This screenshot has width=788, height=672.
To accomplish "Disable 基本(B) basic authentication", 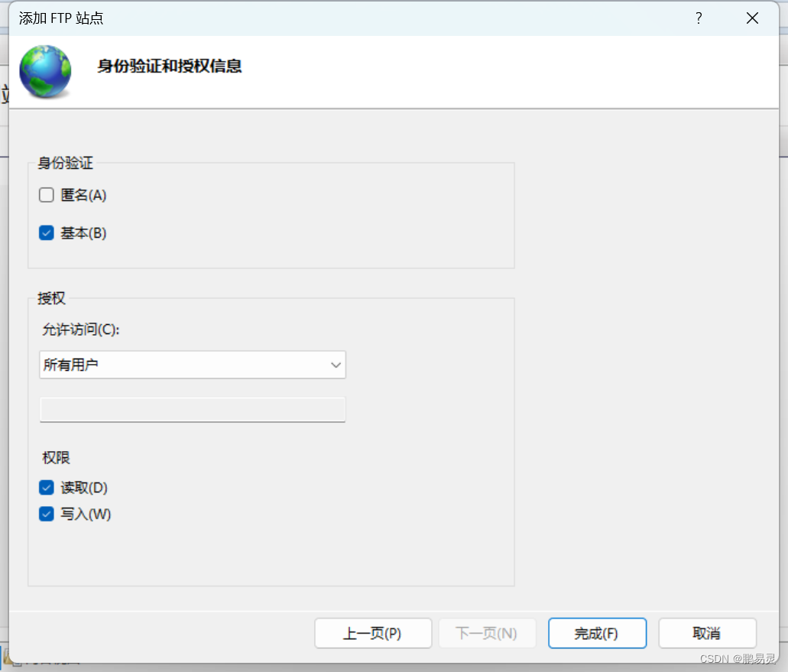I will pyautogui.click(x=46, y=232).
